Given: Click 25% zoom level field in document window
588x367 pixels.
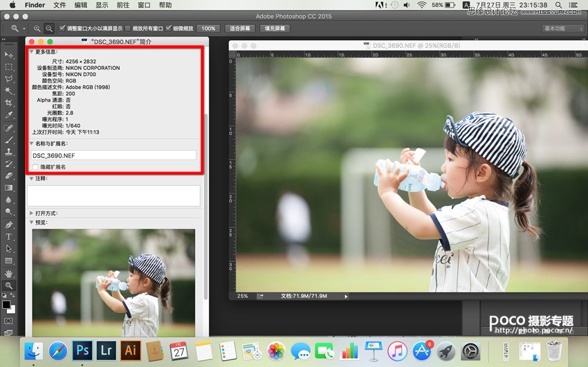Looking at the screenshot, I should (x=243, y=297).
